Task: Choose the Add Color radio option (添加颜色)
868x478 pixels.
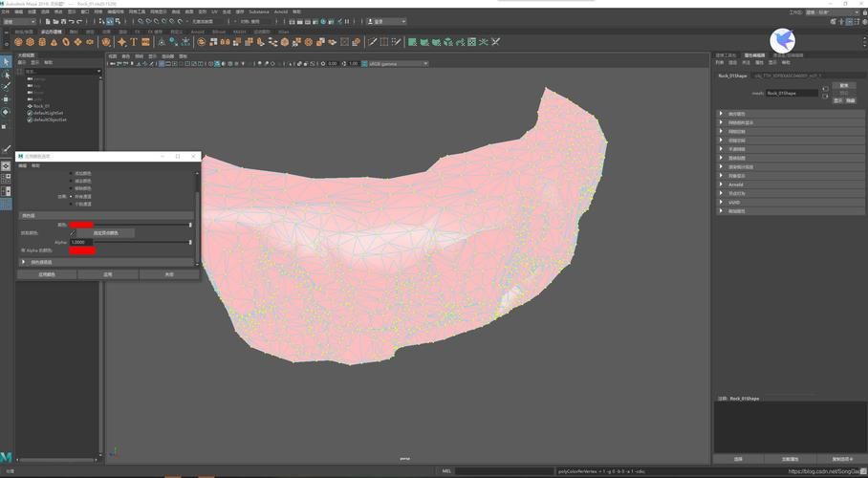Action: point(71,173)
